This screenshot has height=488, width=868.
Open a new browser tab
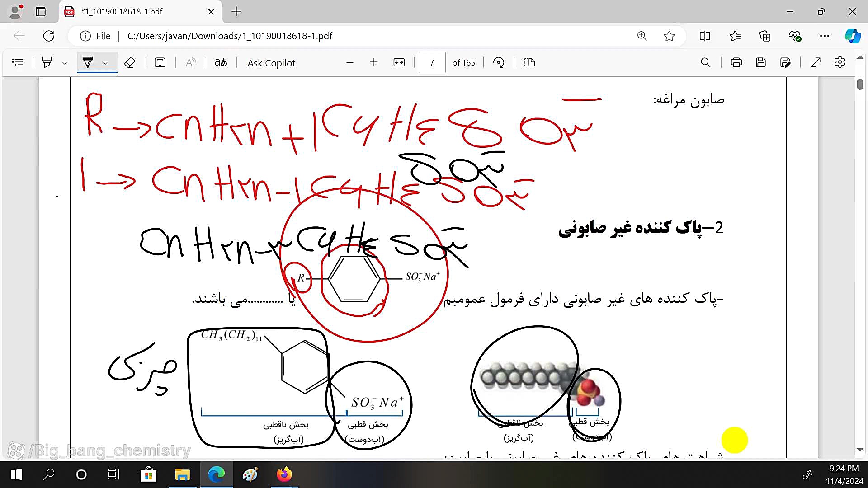pos(236,12)
